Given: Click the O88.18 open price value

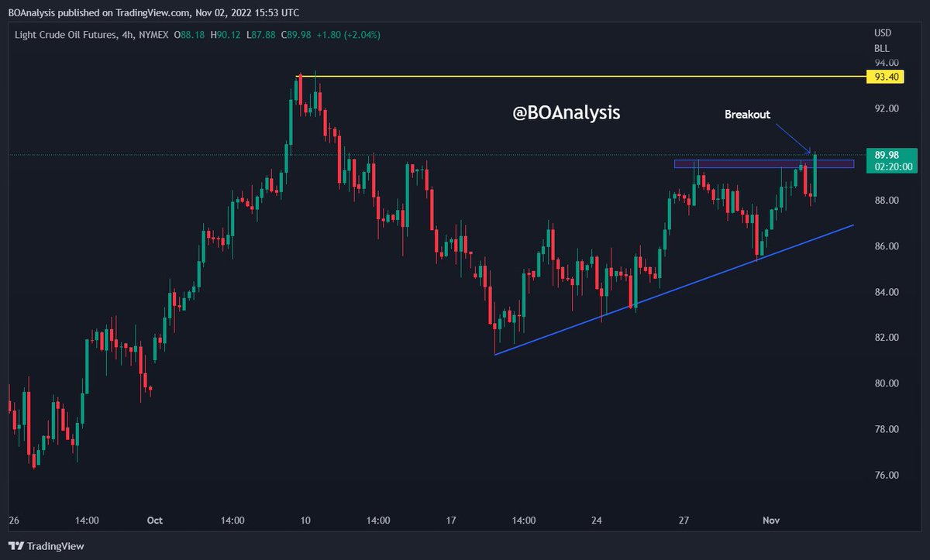Looking at the screenshot, I should (x=190, y=35).
